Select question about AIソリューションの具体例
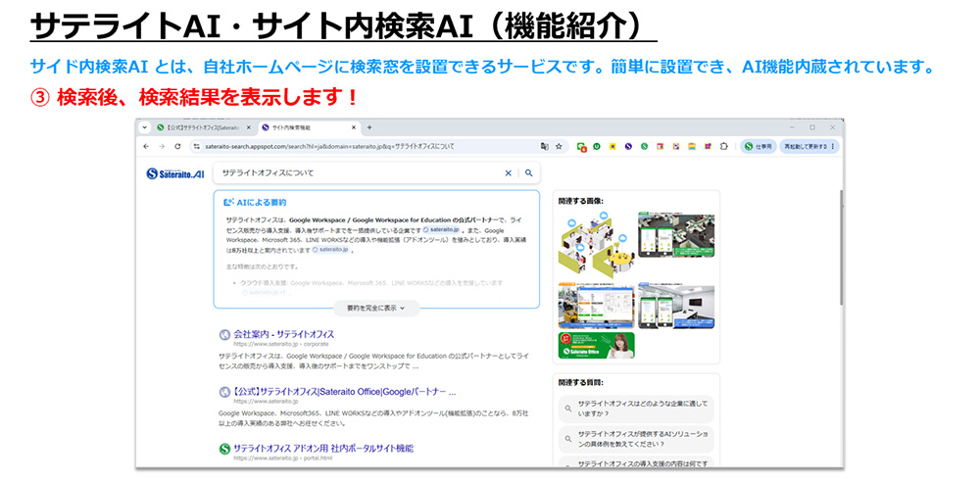This screenshot has height=482, width=980. (636, 439)
